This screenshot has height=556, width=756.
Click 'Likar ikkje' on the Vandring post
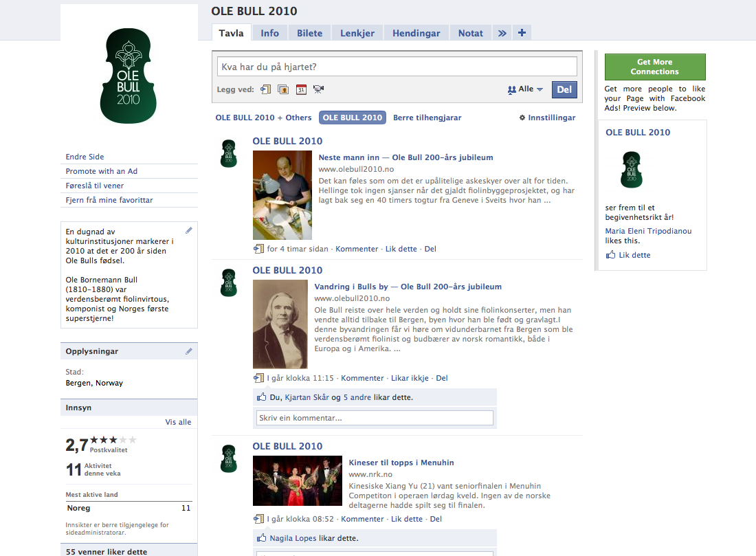pyautogui.click(x=410, y=378)
